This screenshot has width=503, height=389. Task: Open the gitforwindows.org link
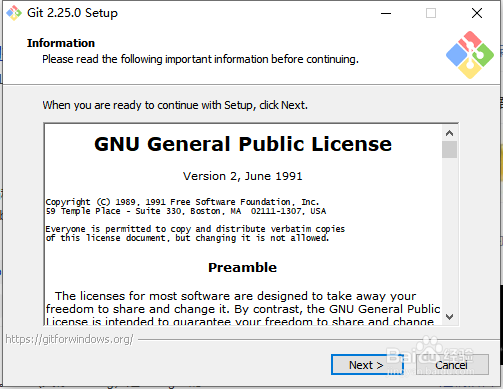point(69,339)
